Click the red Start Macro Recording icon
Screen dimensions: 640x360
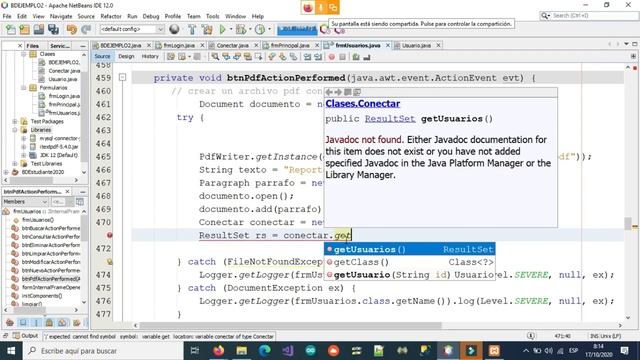point(331,57)
